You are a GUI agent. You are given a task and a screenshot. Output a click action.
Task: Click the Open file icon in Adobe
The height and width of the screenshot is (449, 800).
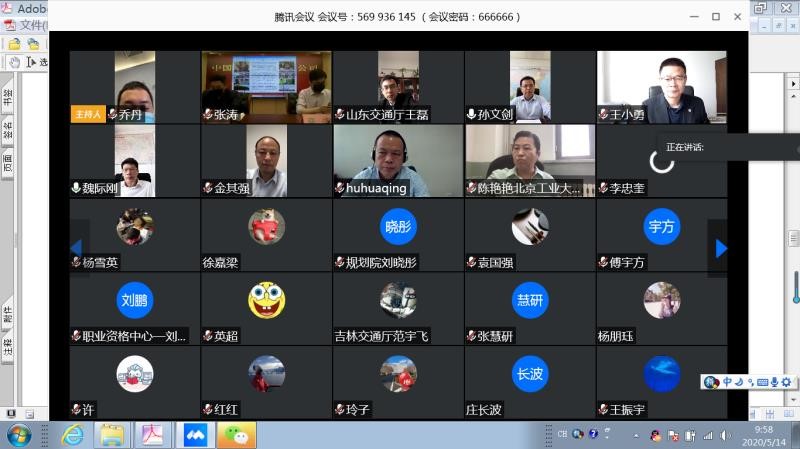pos(14,44)
